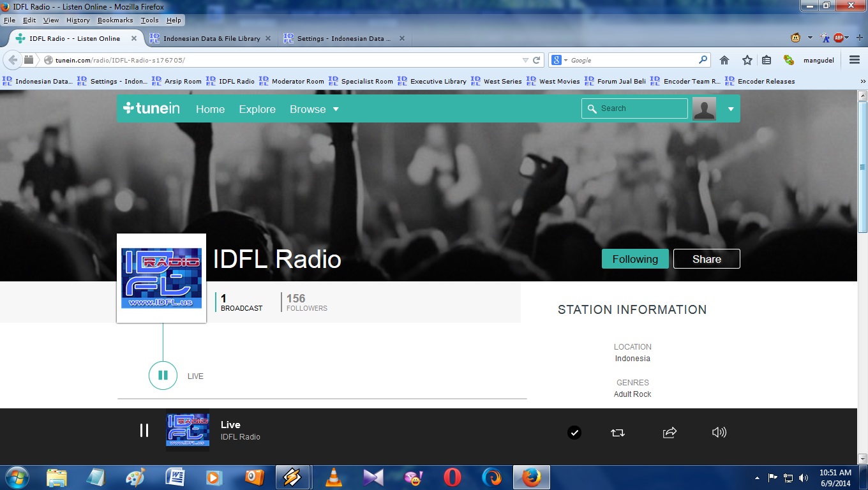Click the TuneIn logo

tap(152, 108)
